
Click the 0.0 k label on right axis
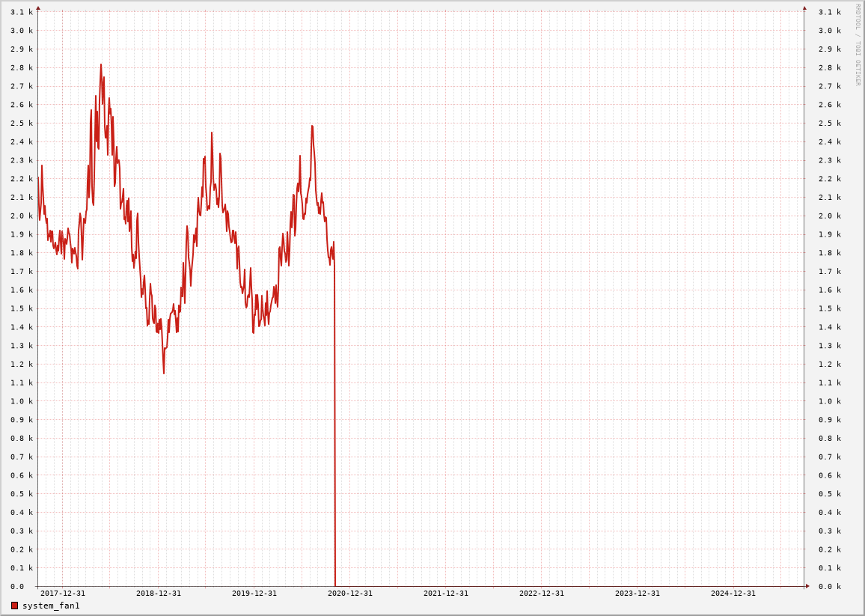pos(830,586)
